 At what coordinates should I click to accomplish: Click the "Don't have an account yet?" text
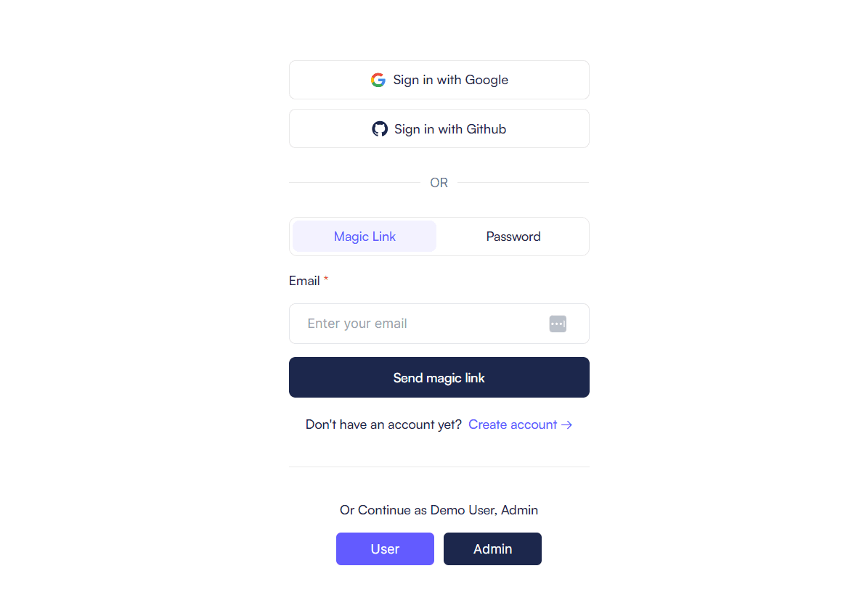click(383, 424)
